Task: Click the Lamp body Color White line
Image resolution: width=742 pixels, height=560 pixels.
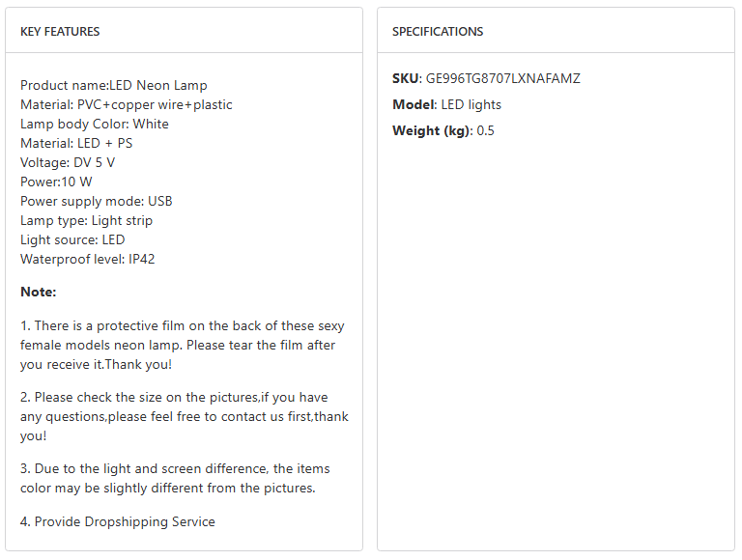Action: pyautogui.click(x=95, y=124)
